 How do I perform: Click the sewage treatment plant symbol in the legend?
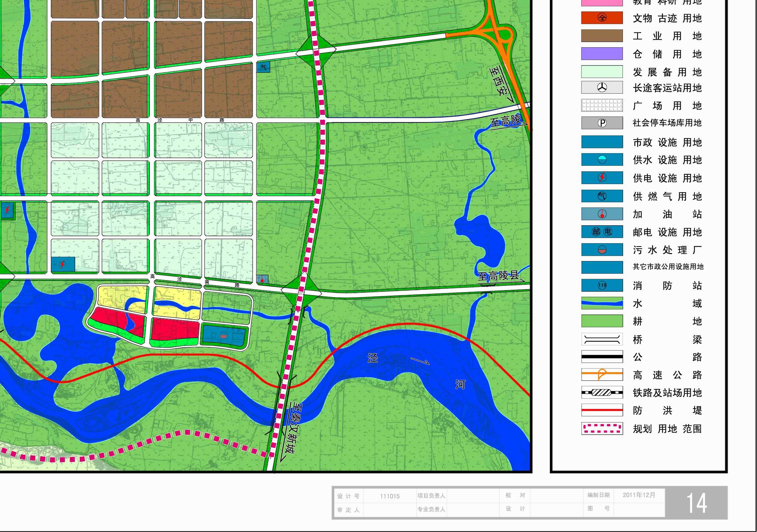click(602, 250)
